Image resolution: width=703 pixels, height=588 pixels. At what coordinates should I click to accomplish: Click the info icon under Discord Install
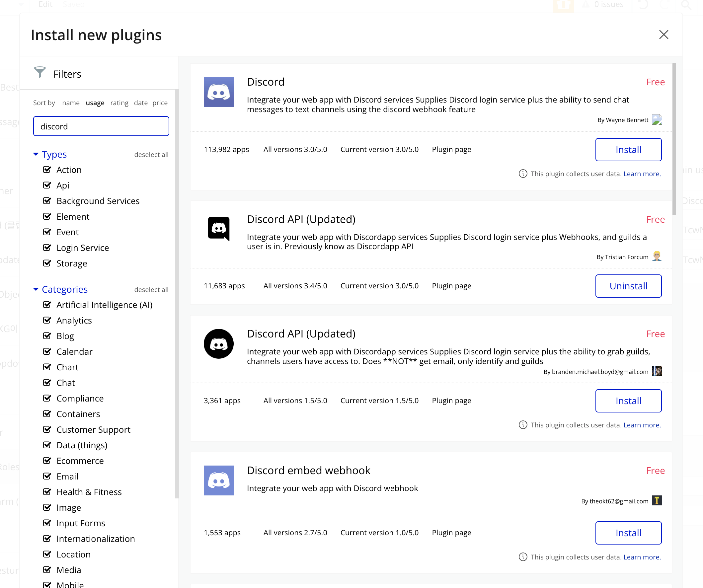click(522, 174)
